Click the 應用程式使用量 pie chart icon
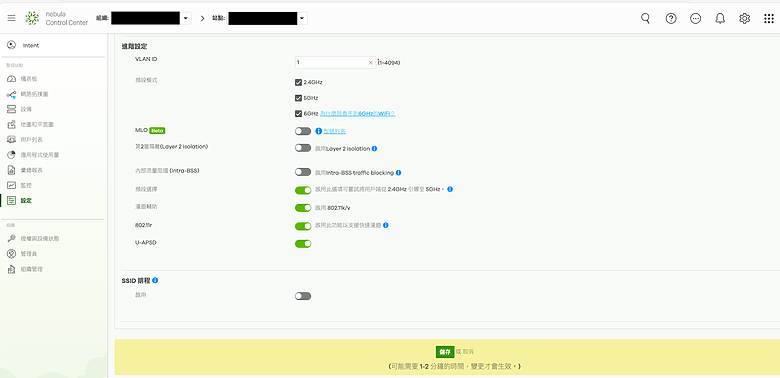780x378 pixels. tap(11, 155)
